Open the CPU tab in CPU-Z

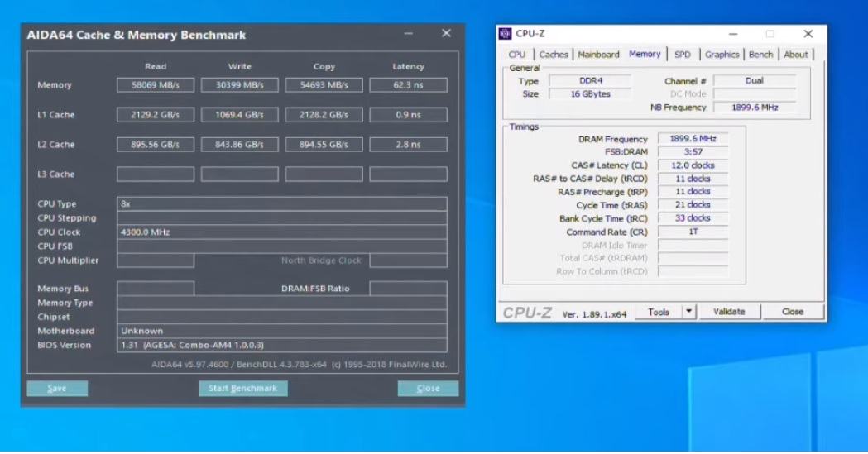click(516, 55)
